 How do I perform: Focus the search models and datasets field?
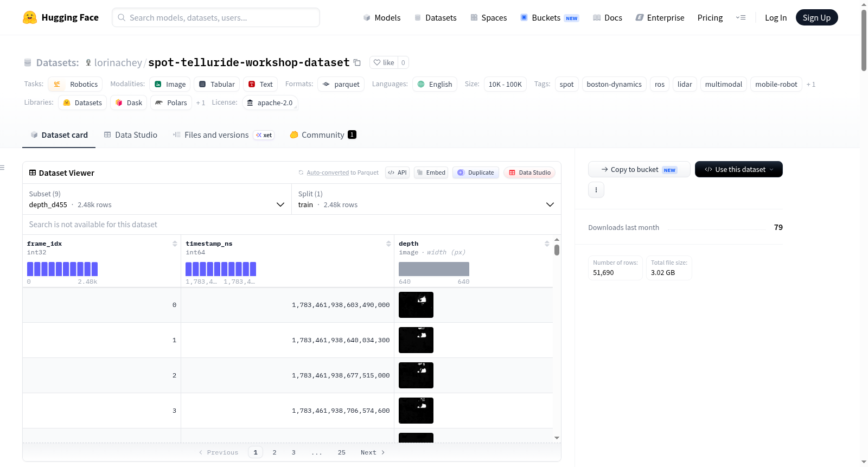[216, 17]
